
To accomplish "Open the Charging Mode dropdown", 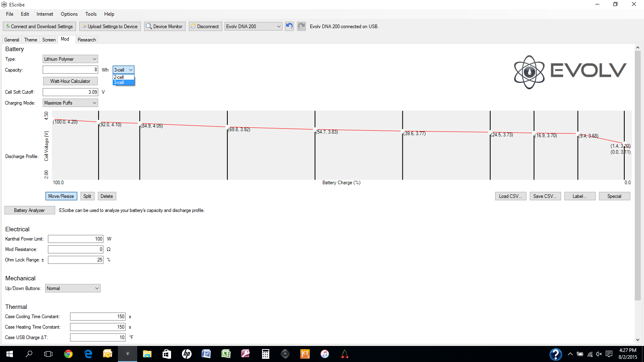I will [x=70, y=103].
